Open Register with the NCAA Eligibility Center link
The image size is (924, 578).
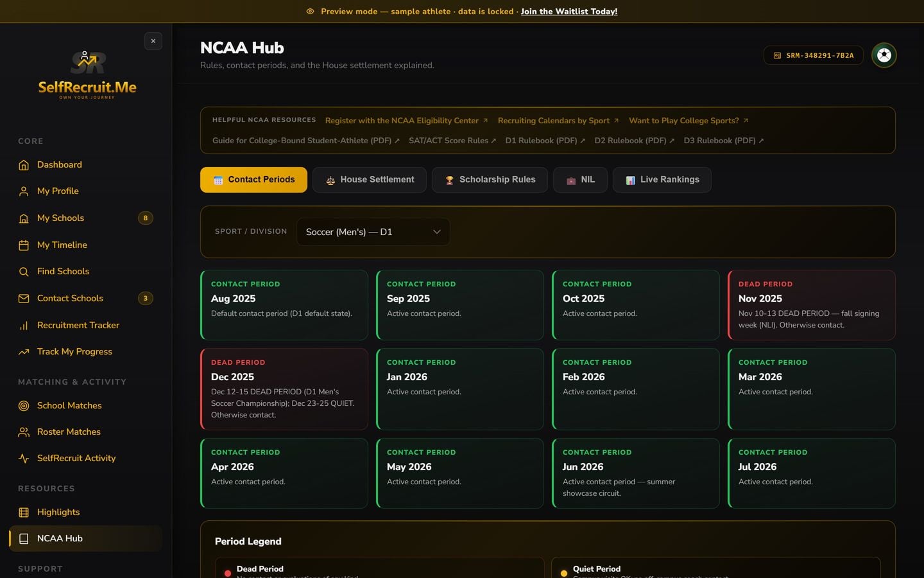(406, 121)
